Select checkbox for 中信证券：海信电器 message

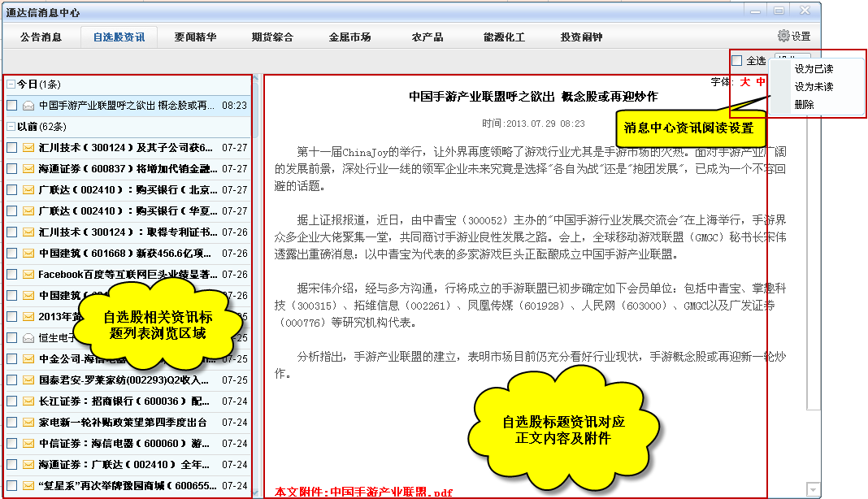(x=11, y=444)
